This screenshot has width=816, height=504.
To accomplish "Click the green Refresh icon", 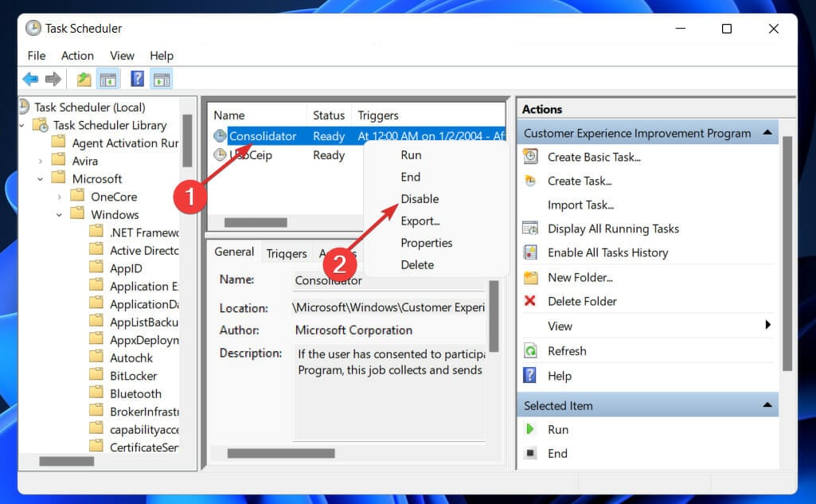I will point(529,350).
